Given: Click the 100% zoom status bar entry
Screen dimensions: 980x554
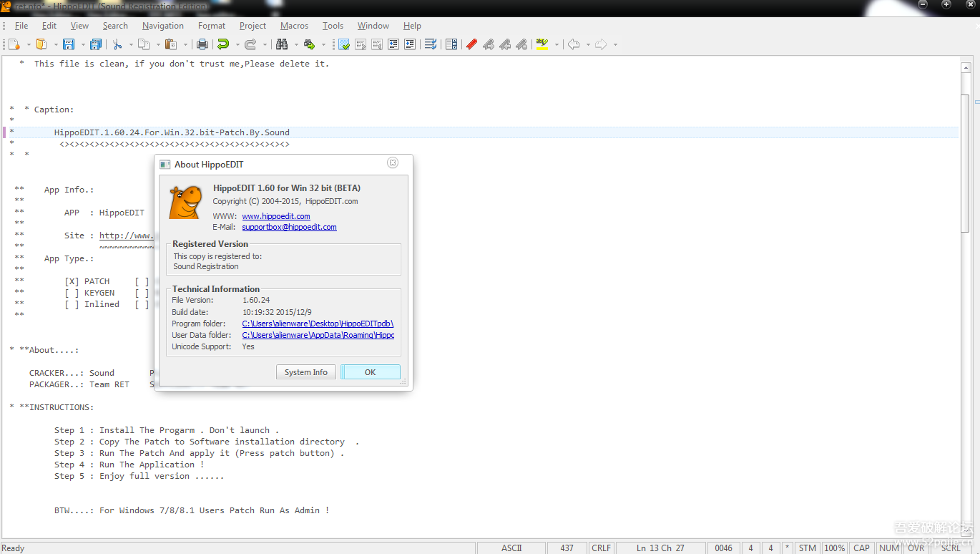Looking at the screenshot, I should pyautogui.click(x=834, y=548).
